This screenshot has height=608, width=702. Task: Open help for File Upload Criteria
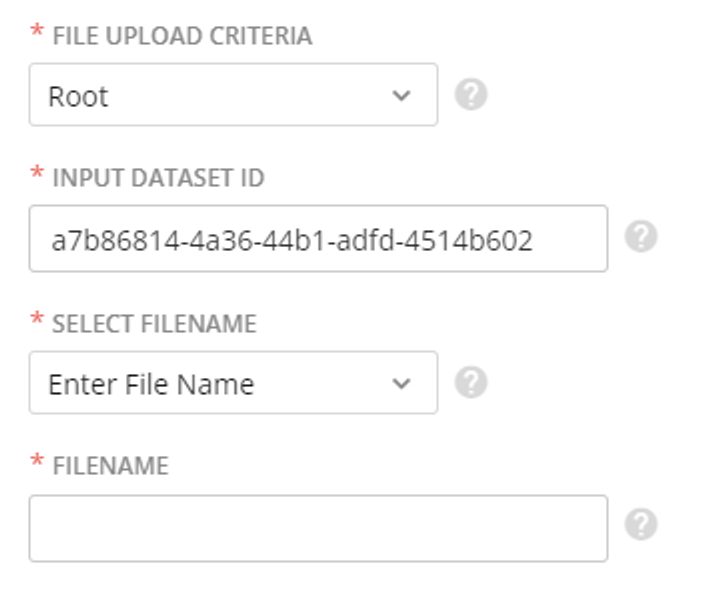(x=471, y=94)
